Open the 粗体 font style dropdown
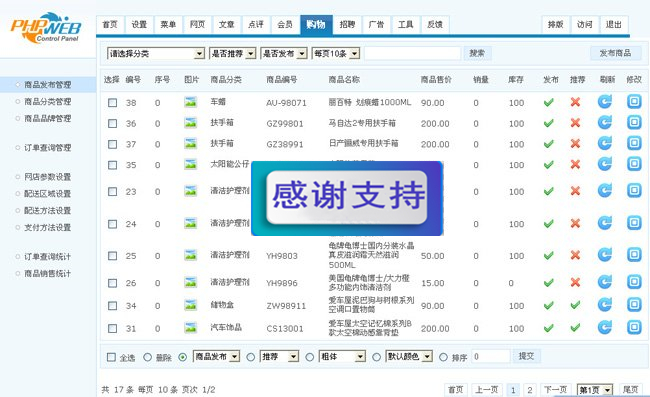Screen dimensions: 650x397 [342, 356]
